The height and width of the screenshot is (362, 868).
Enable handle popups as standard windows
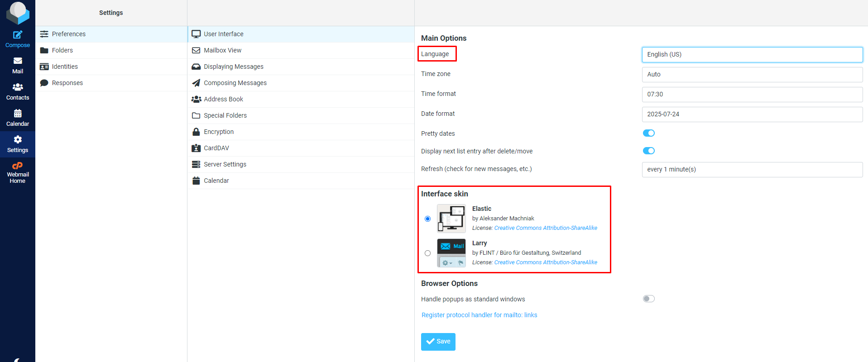coord(648,299)
